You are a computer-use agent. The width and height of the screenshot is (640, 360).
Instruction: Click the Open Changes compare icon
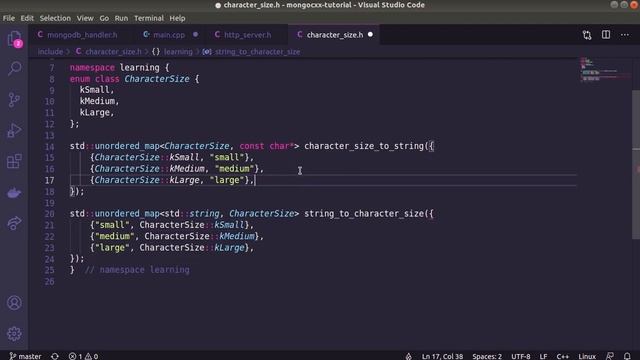point(587,35)
